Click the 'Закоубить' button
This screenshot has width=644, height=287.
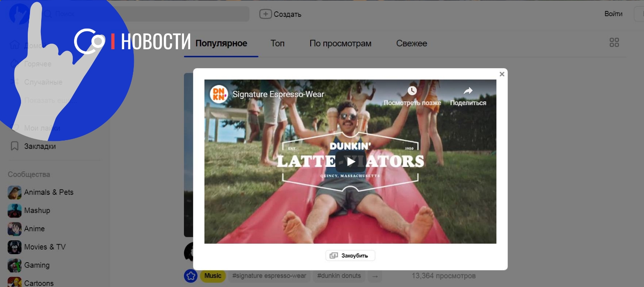350,255
